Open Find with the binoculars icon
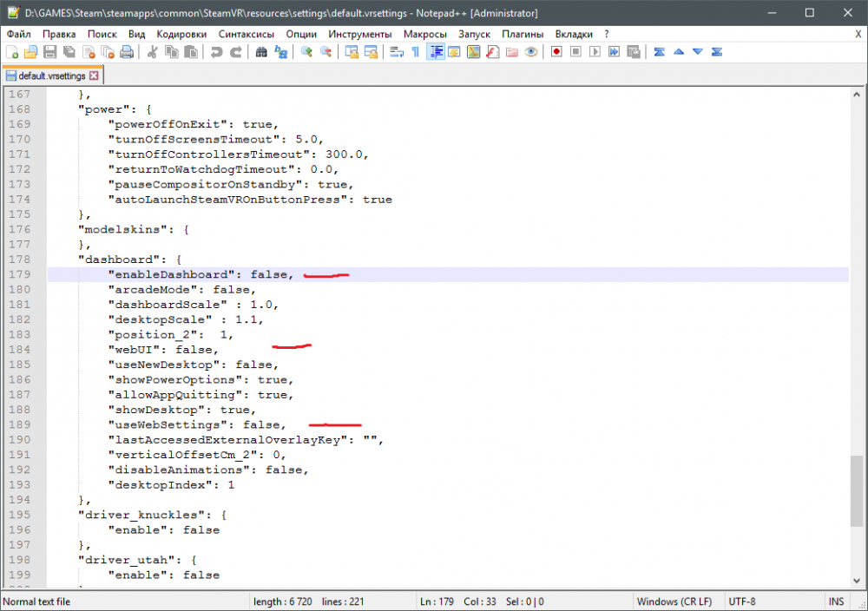 tap(261, 52)
